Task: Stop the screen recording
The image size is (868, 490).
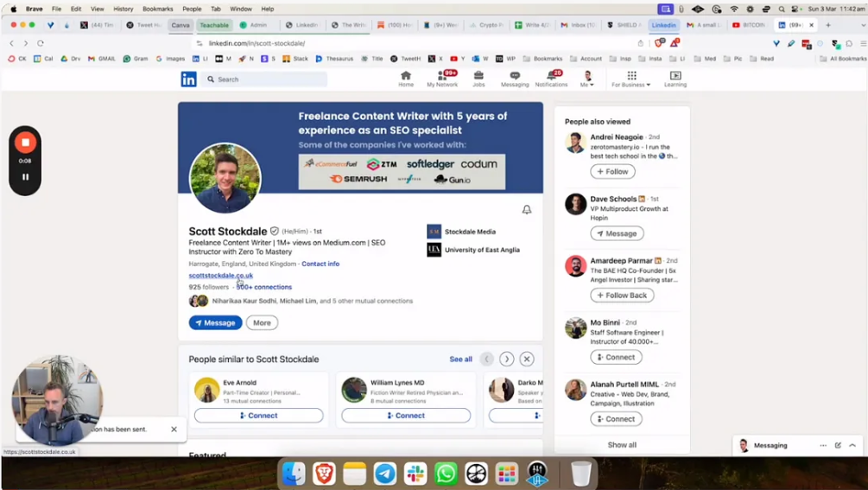Action: pyautogui.click(x=25, y=143)
